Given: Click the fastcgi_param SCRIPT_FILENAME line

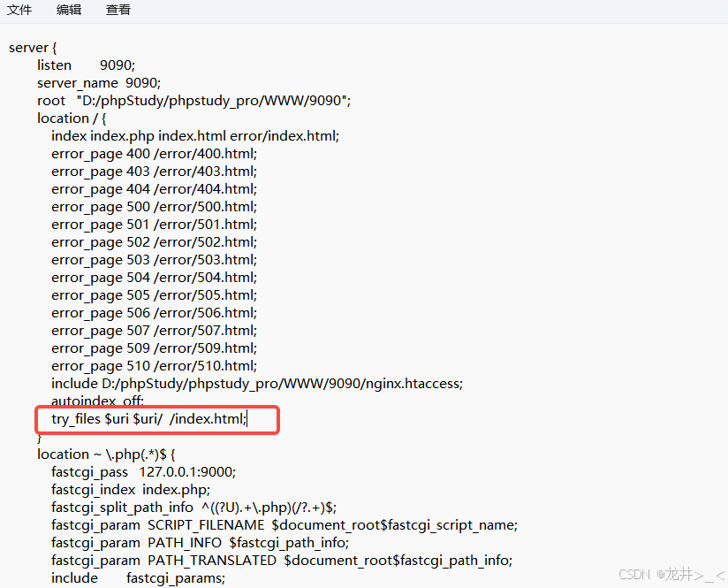Looking at the screenshot, I should (284, 525).
